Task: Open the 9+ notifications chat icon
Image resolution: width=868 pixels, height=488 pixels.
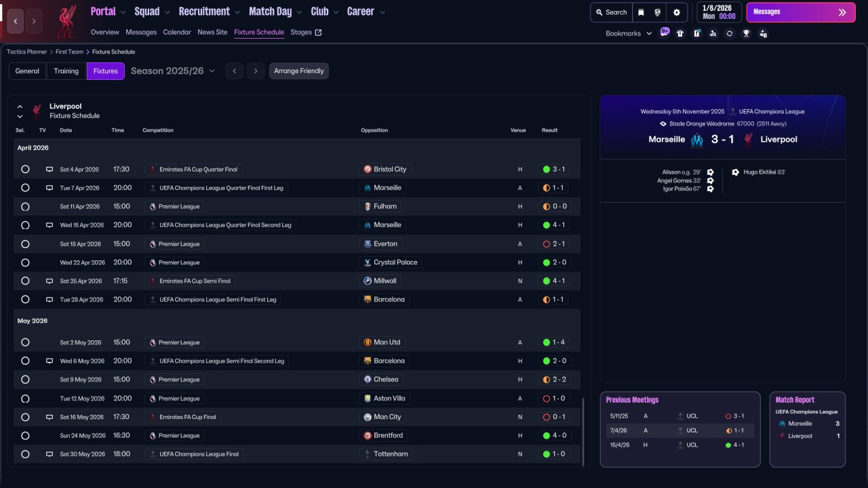Action: coord(664,32)
